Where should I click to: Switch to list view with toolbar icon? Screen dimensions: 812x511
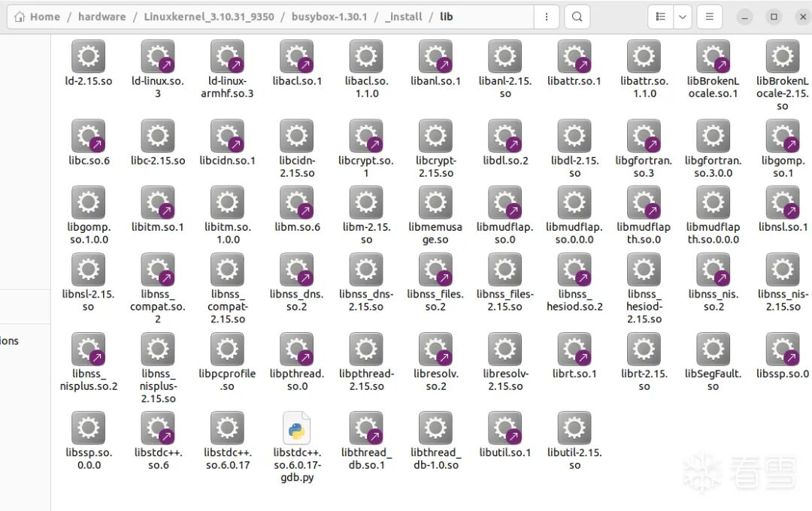(661, 17)
